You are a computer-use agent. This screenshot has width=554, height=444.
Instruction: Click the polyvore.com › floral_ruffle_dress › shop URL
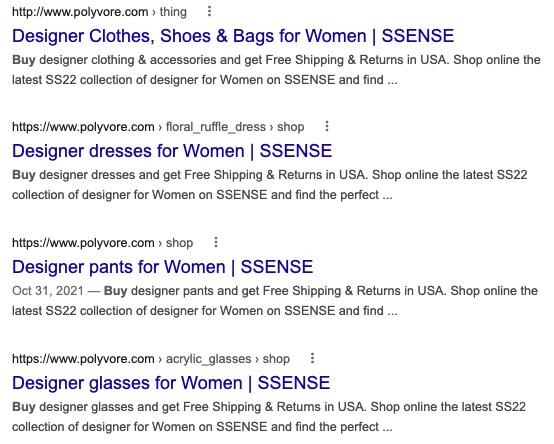click(x=158, y=127)
